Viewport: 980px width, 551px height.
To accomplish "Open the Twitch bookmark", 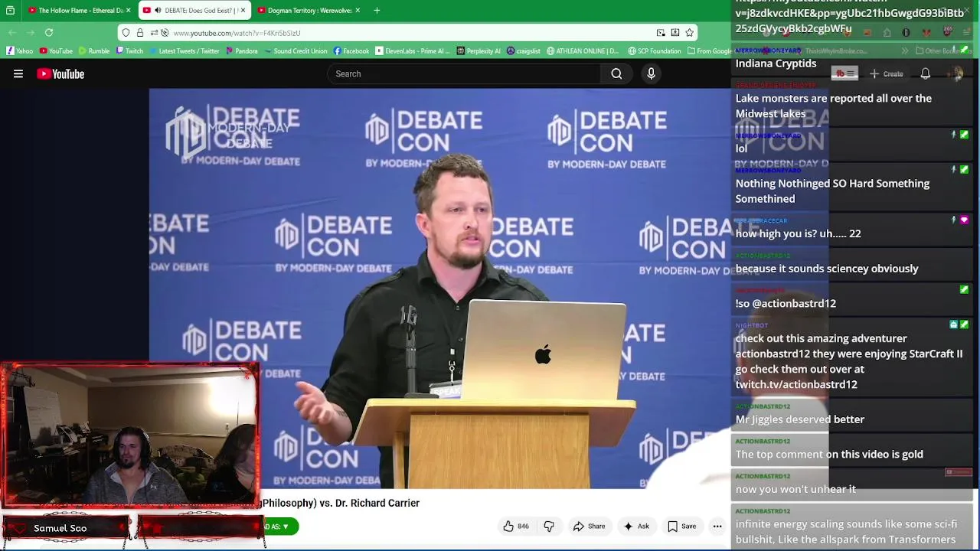I will (130, 51).
